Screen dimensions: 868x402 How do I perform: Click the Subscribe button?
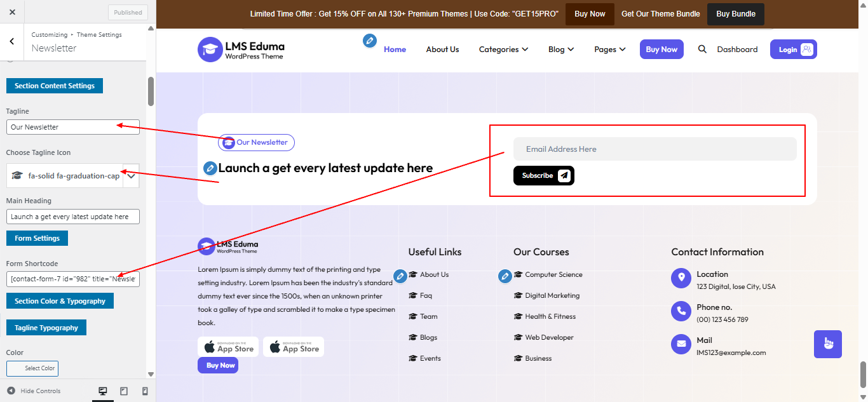[543, 175]
